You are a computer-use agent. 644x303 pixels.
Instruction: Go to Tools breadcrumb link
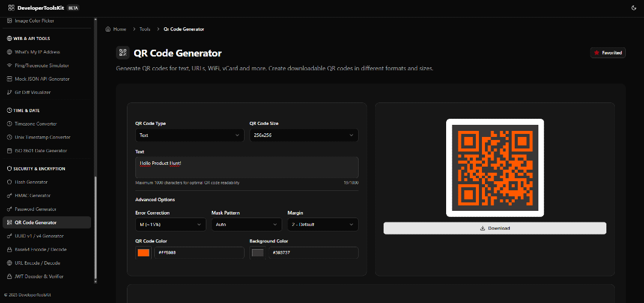[x=144, y=29]
